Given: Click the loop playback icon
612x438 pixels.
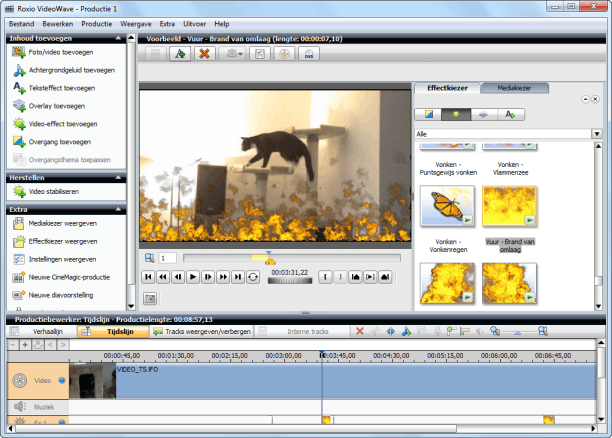Looking at the screenshot, I should pyautogui.click(x=253, y=276).
